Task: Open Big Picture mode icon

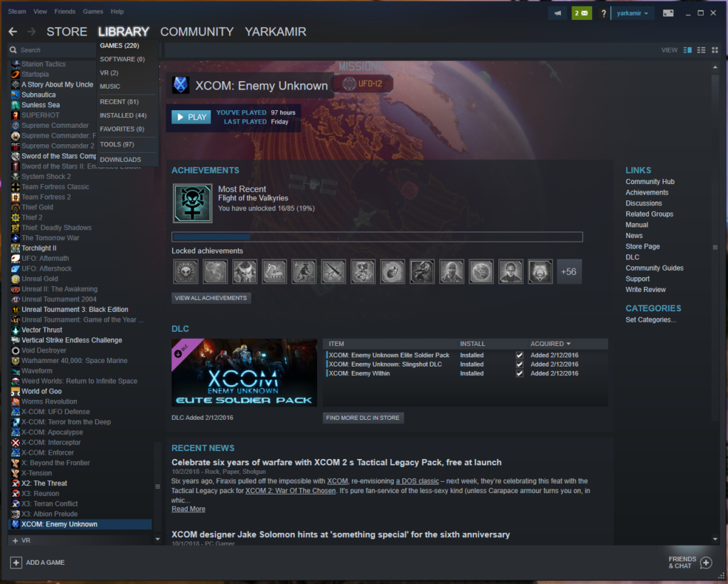Action: [x=668, y=13]
